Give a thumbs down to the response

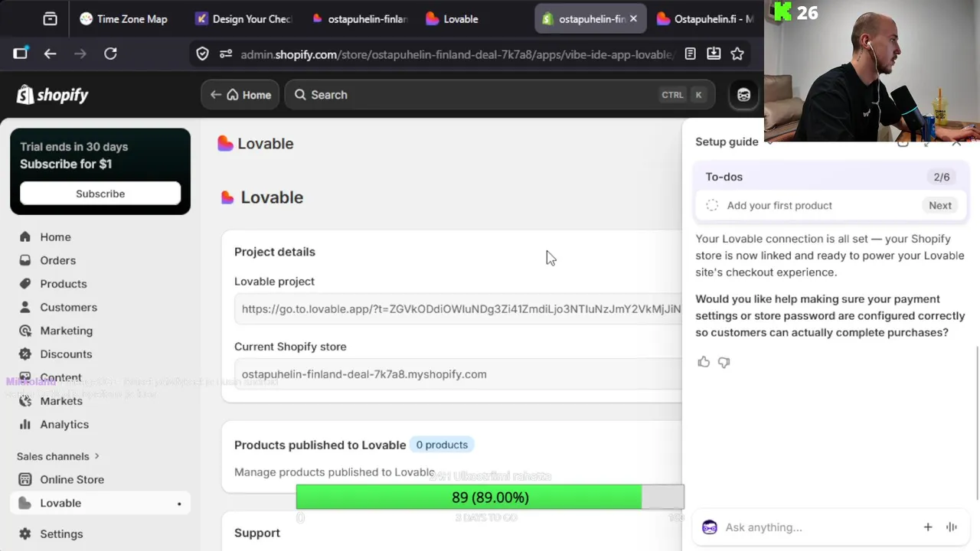(x=724, y=362)
